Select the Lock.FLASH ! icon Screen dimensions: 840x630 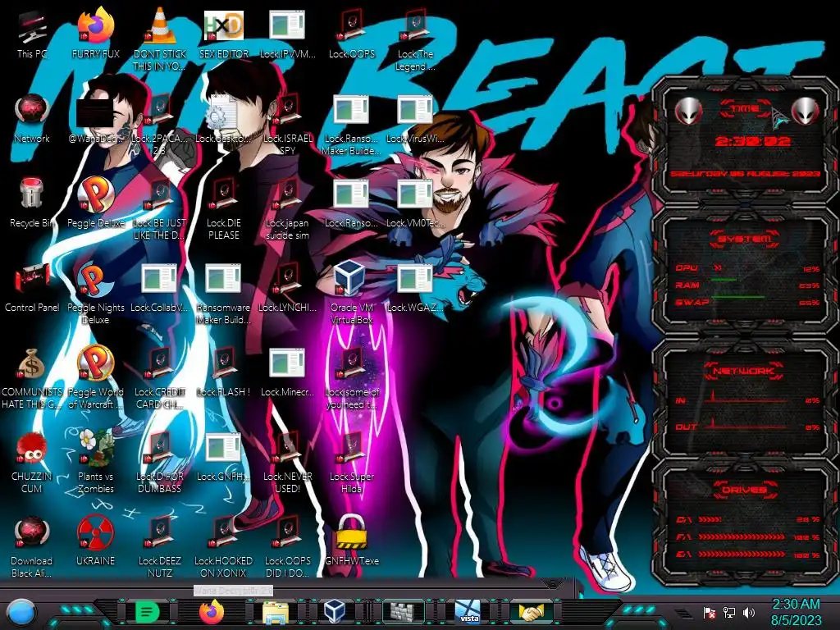click(224, 373)
